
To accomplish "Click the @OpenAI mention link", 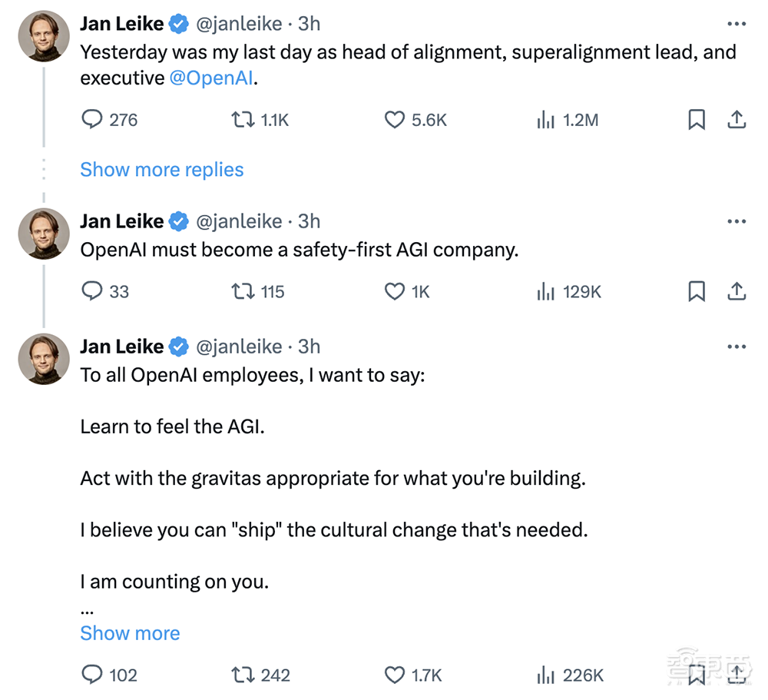I will coord(211,78).
